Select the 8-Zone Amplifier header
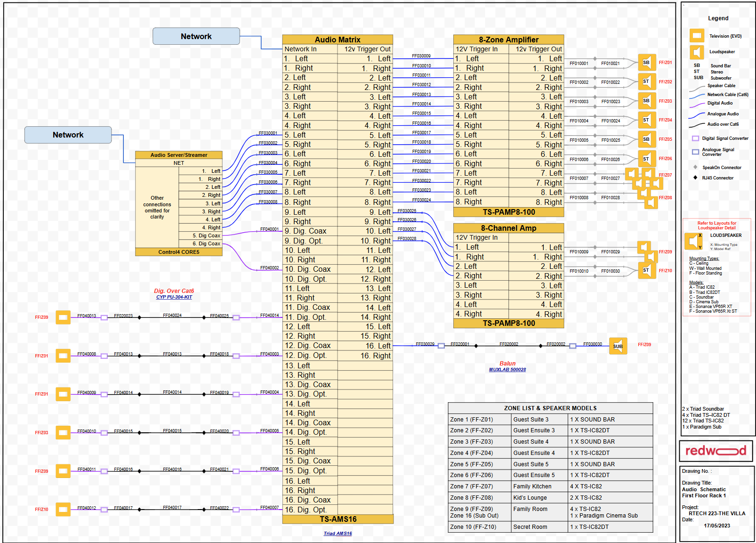 (x=508, y=40)
